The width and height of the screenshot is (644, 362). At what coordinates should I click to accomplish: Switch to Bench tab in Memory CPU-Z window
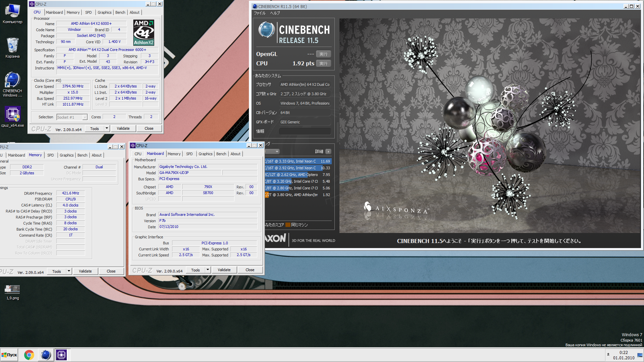coord(82,155)
